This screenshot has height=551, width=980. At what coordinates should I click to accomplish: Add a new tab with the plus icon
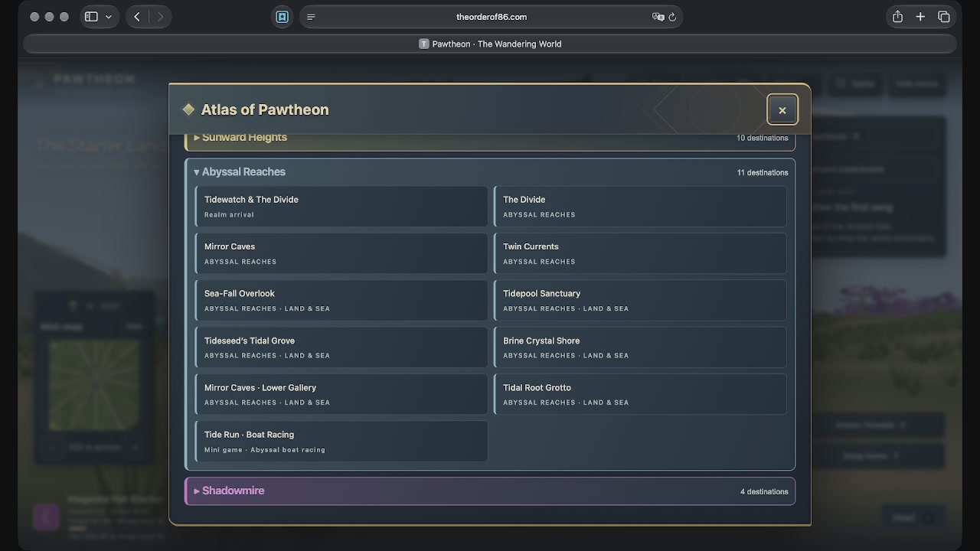point(920,17)
